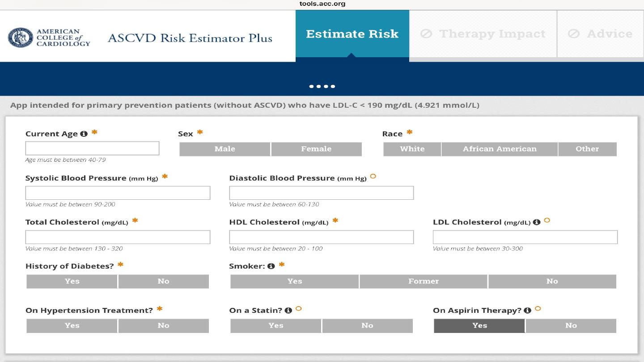The image size is (644, 362).
Task: Open the Smoker info icon
Action: click(271, 266)
